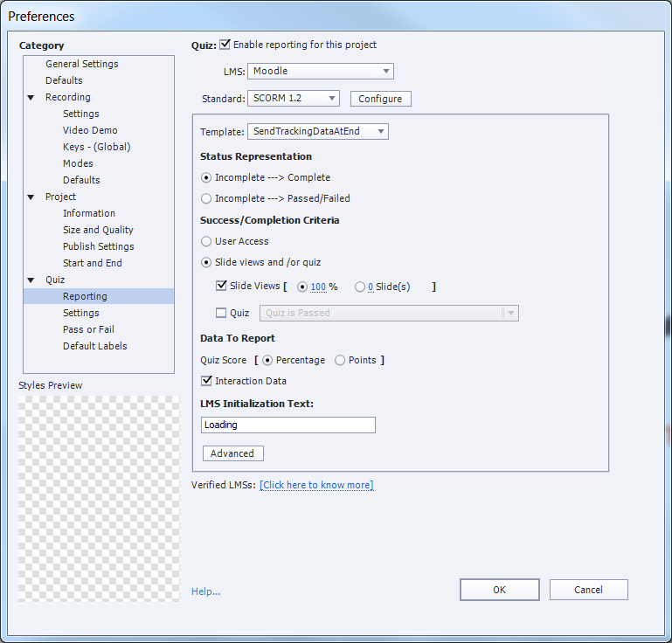Open the Help link
This screenshot has width=672, height=643.
[x=205, y=591]
